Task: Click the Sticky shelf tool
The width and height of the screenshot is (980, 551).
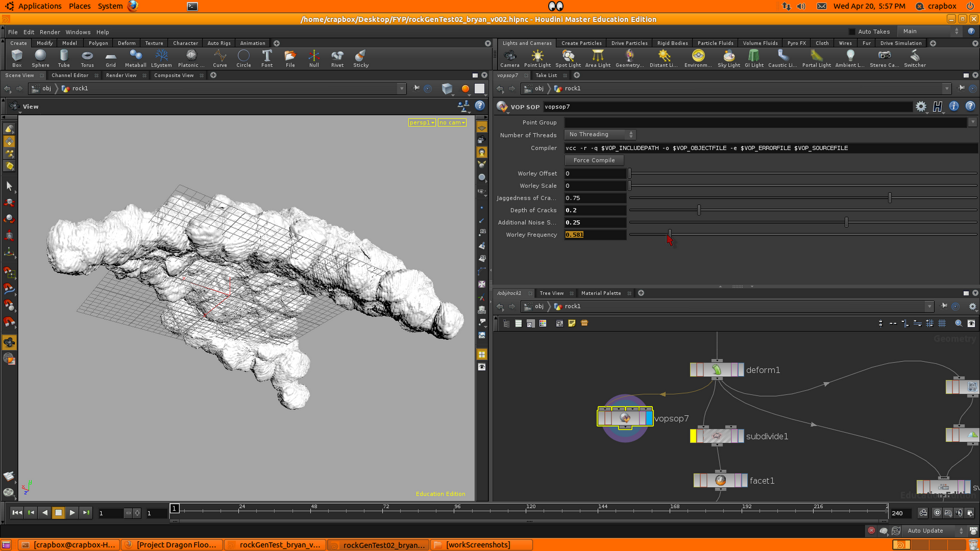Action: click(361, 58)
